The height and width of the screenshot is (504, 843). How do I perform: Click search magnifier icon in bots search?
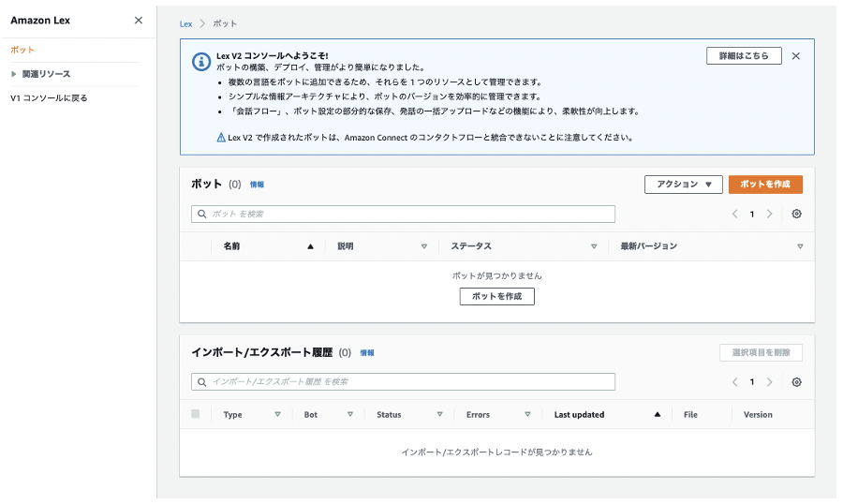tap(201, 215)
